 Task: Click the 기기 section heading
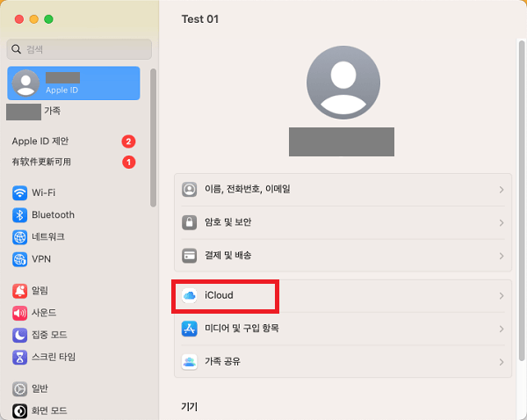pos(189,407)
